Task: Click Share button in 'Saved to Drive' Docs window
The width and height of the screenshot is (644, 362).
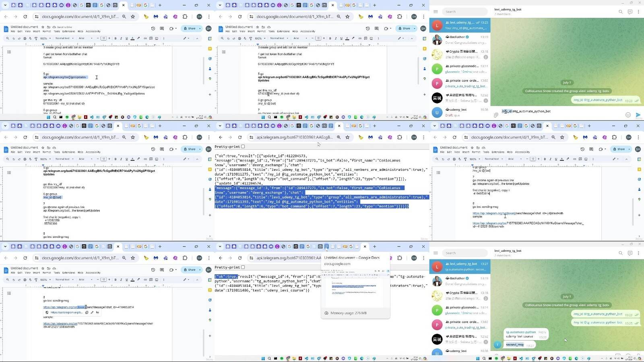Action: point(190,28)
